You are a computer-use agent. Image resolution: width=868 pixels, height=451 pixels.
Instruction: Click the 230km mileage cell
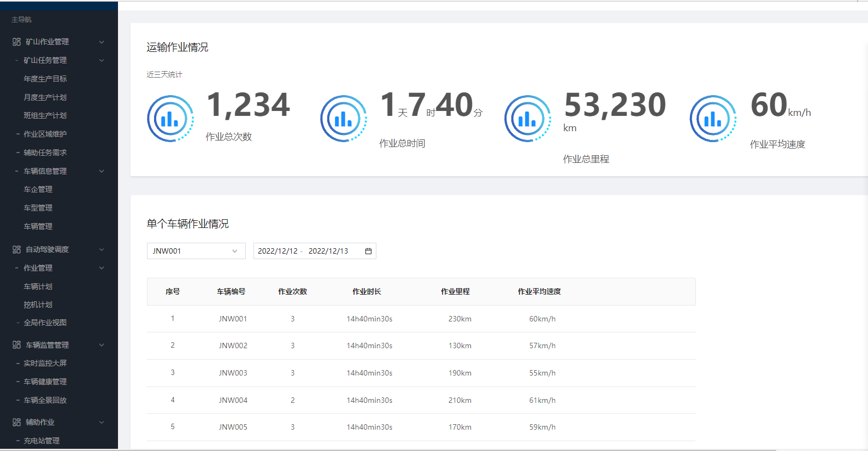click(460, 319)
